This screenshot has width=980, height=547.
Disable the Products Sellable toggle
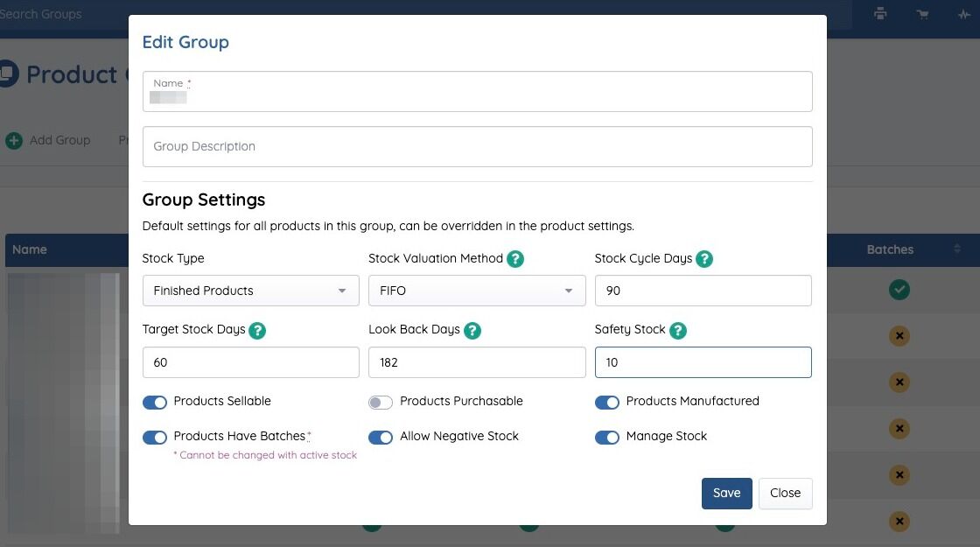(x=155, y=402)
